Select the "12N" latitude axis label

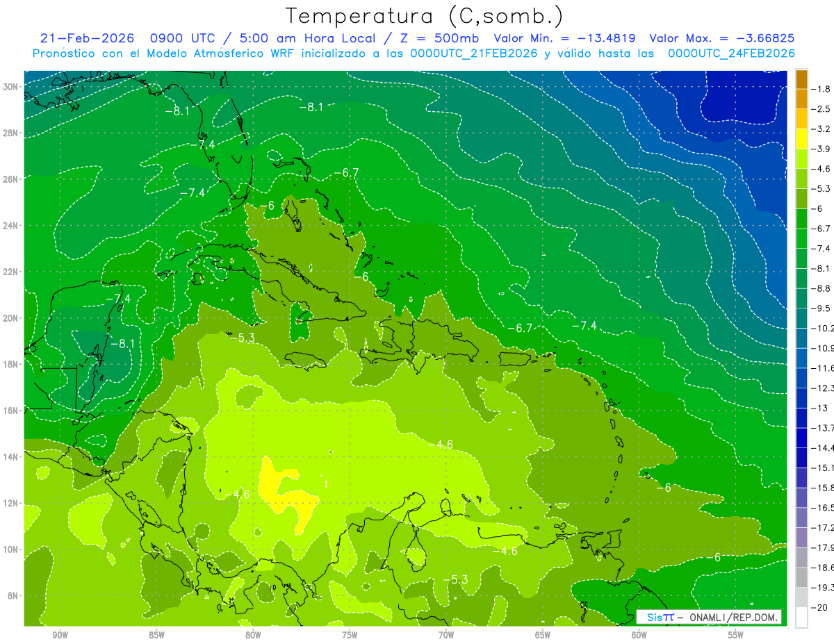tap(11, 503)
